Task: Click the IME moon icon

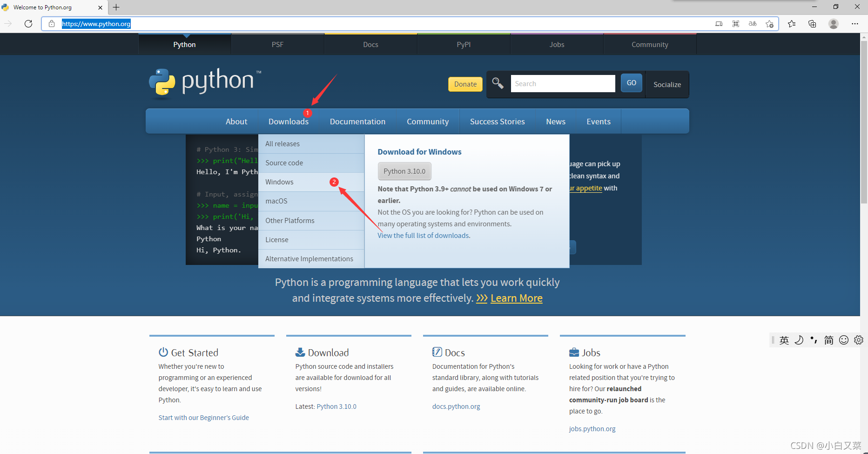Action: point(799,340)
